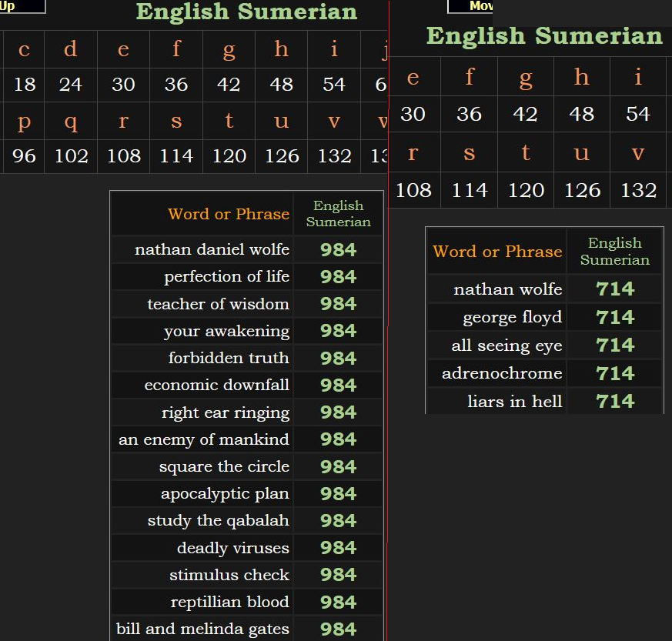Click cipher value 24 under letter d
The height and width of the screenshot is (641, 672).
71,85
